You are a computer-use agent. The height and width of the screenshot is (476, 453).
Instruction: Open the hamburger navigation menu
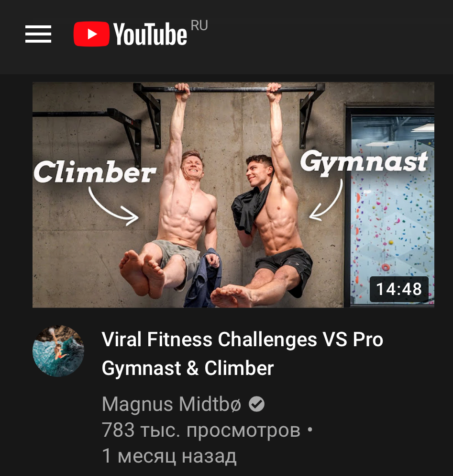(x=38, y=34)
